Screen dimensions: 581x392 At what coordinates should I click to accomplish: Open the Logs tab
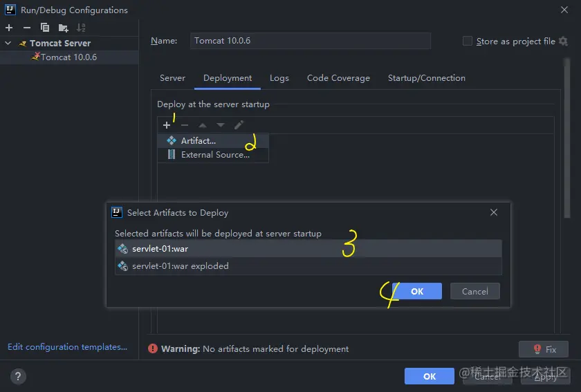click(279, 78)
